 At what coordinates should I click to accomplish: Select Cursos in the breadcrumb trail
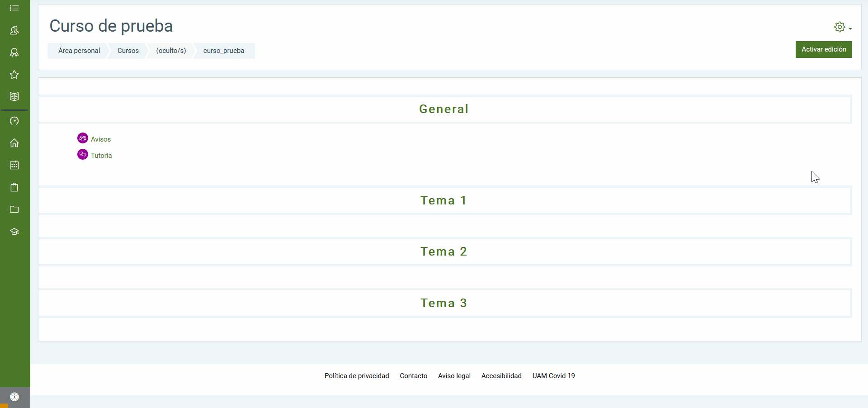(x=128, y=51)
